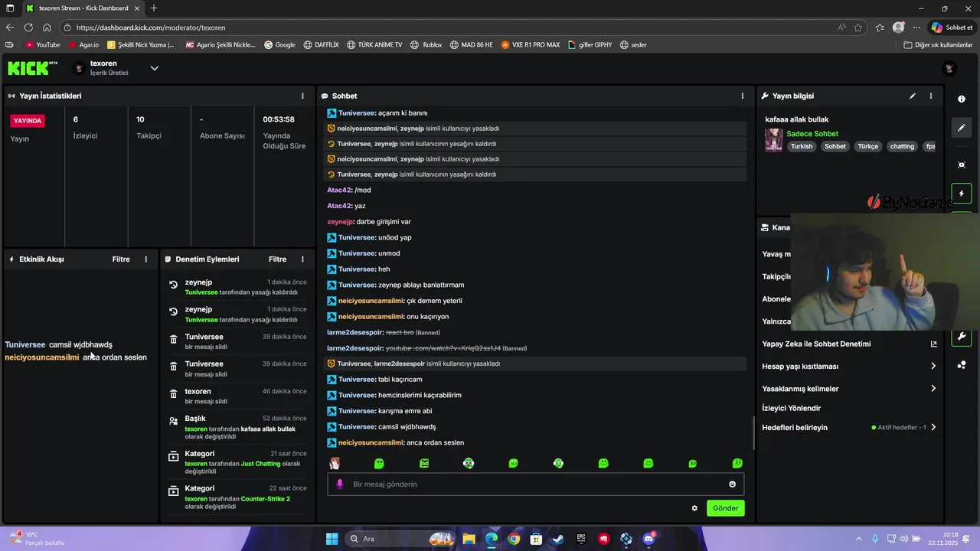The image size is (980, 551).
Task: Open the emoji picker in the message box
Action: click(732, 484)
